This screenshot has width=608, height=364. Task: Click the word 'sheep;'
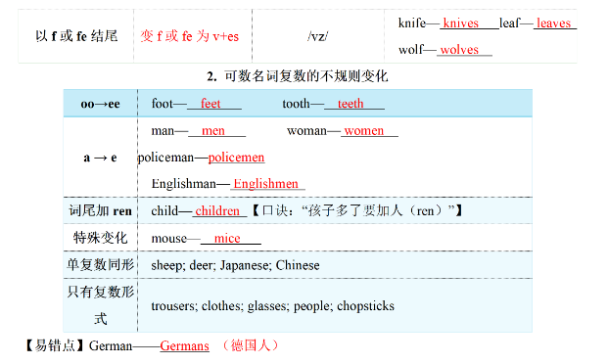(x=168, y=265)
